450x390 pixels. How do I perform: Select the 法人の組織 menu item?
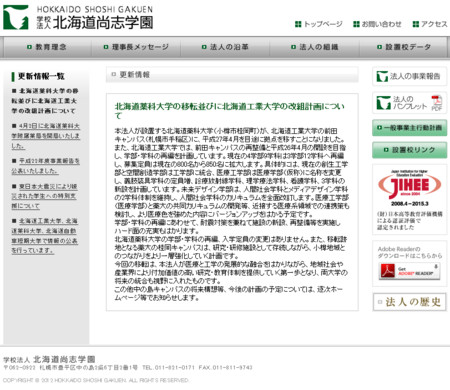315,47
